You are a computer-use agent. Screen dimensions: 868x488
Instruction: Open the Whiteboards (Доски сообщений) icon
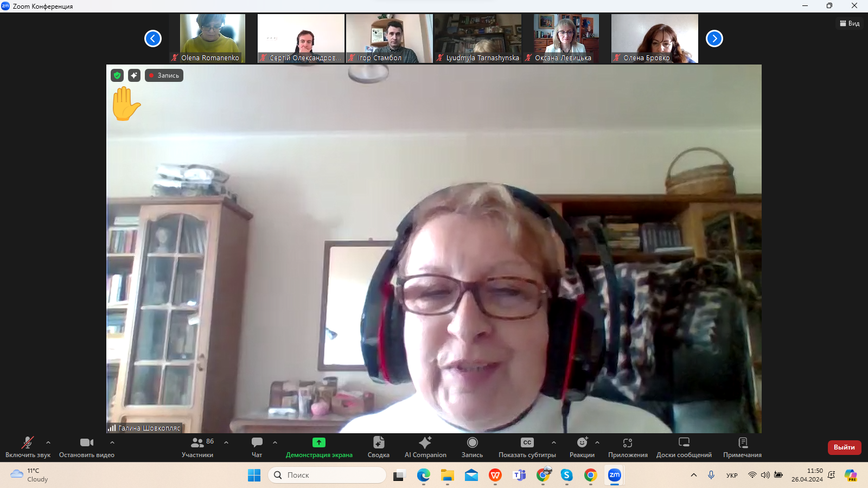[x=684, y=447]
